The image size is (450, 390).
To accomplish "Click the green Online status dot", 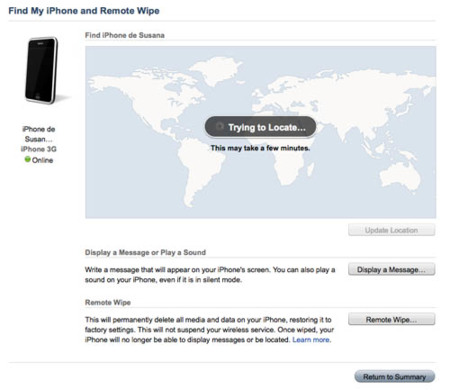I will click(28, 159).
